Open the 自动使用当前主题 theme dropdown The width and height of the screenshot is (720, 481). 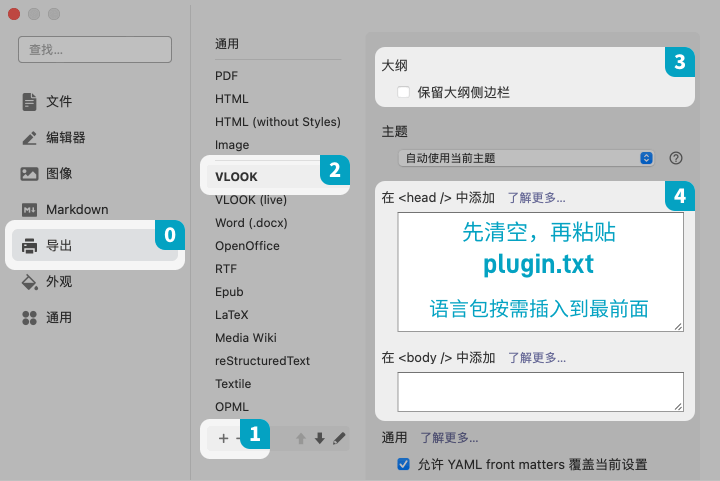pyautogui.click(x=526, y=158)
